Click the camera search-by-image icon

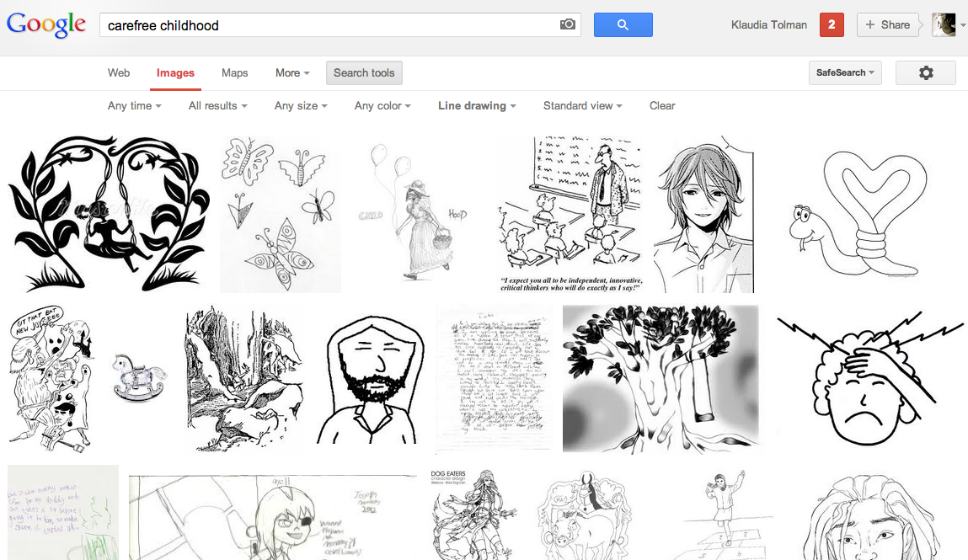click(568, 25)
